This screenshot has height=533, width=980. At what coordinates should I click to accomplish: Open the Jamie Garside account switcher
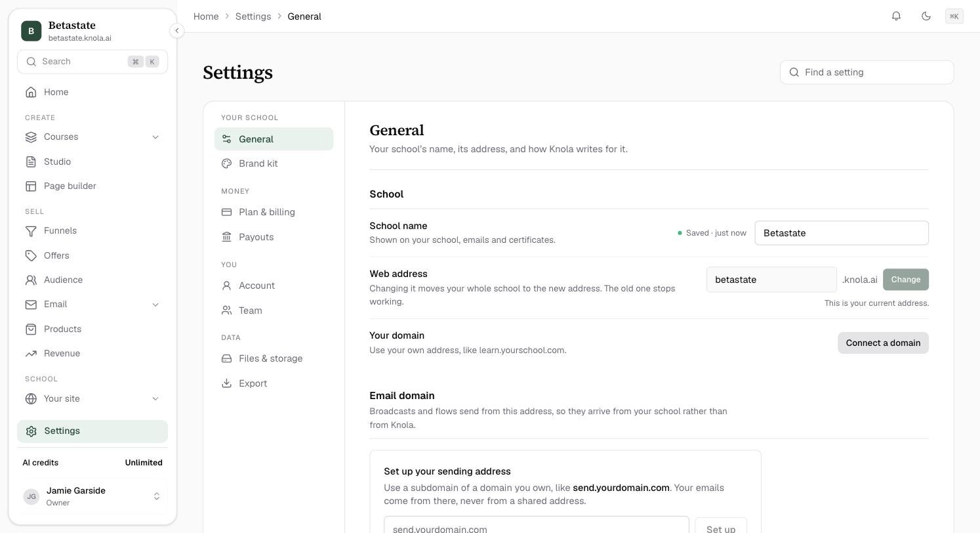pos(92,496)
